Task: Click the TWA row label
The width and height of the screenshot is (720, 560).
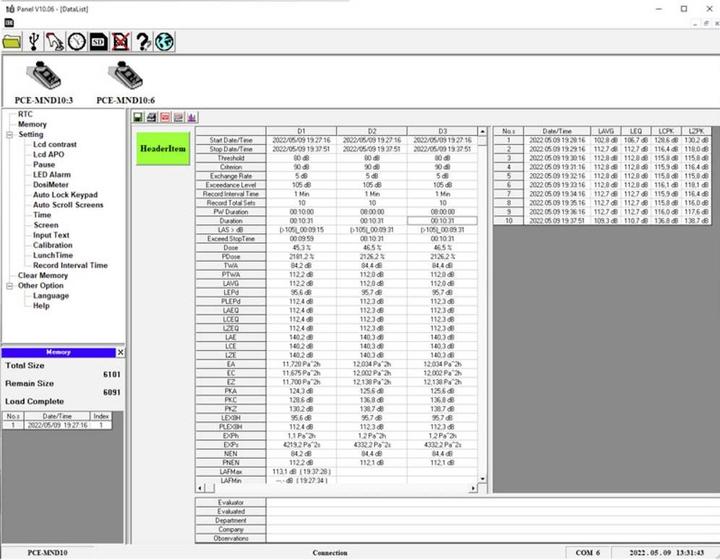Action: tap(231, 266)
